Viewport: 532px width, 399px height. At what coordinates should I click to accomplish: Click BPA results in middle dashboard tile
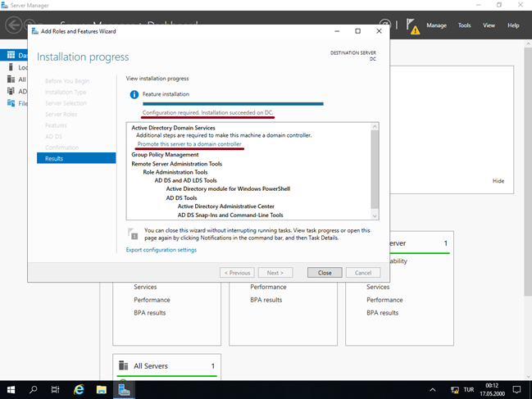pyautogui.click(x=266, y=300)
